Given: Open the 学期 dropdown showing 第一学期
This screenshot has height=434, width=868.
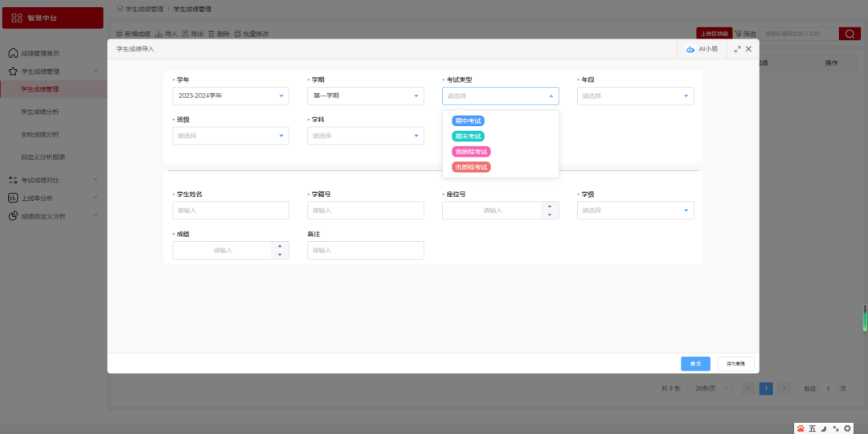Looking at the screenshot, I should 366,96.
